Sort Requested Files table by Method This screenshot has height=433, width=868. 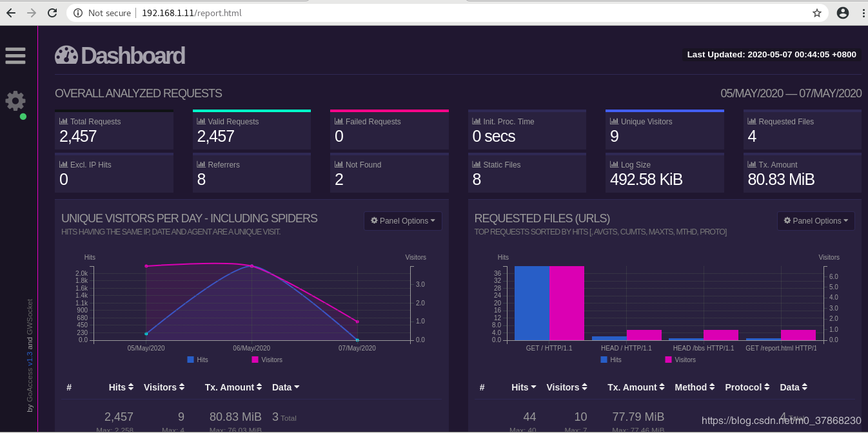[695, 387]
